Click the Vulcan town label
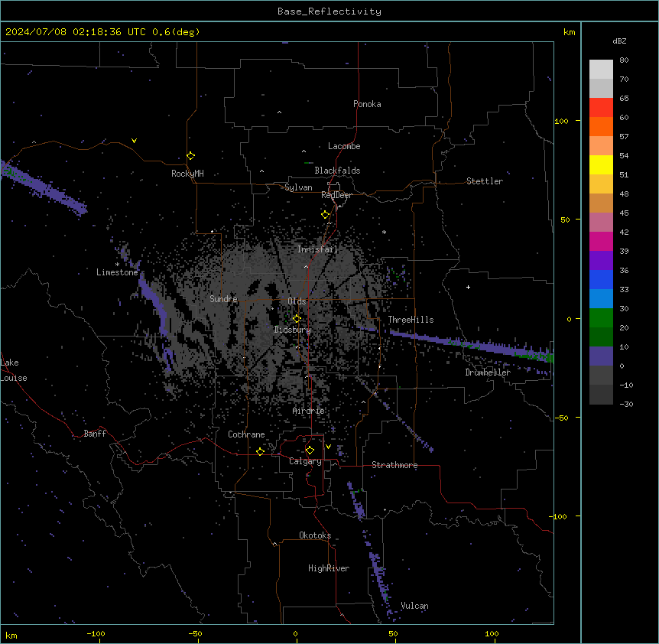The image size is (659, 644). click(414, 606)
